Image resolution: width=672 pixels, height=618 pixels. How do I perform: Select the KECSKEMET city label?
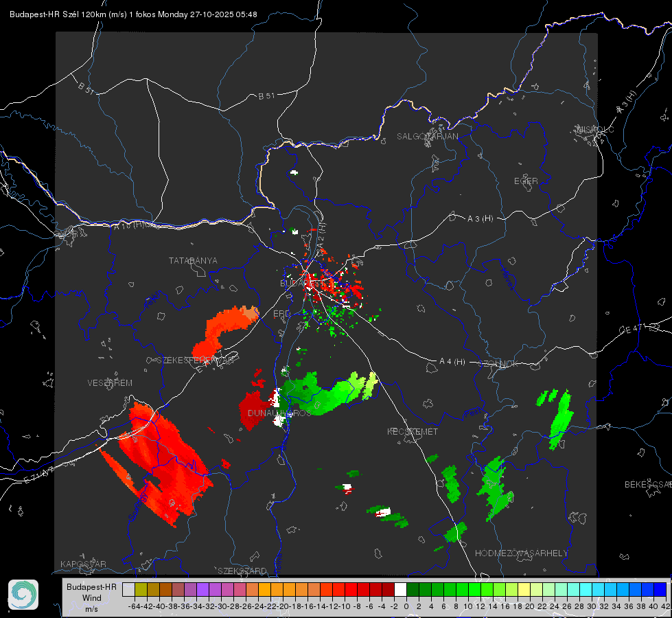[413, 432]
